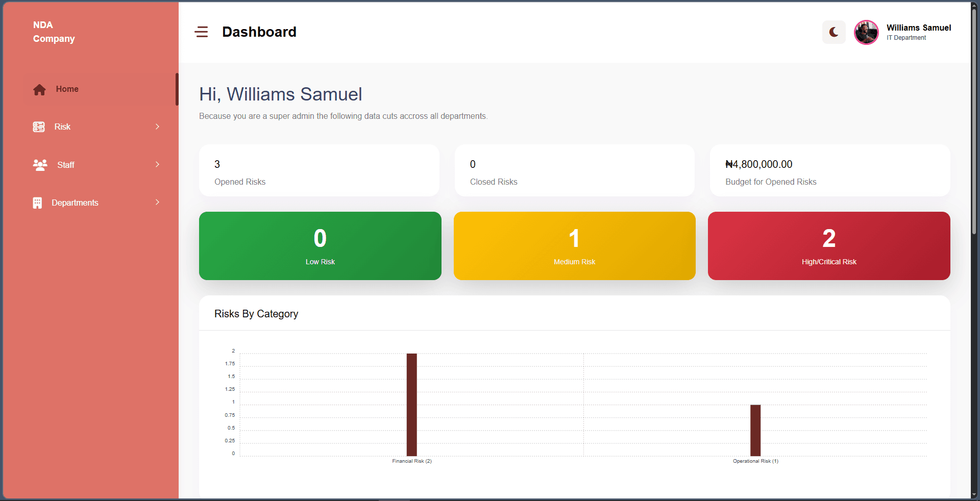Viewport: 980px width, 501px height.
Task: Expand the Departments menu chevron
Action: coord(157,202)
